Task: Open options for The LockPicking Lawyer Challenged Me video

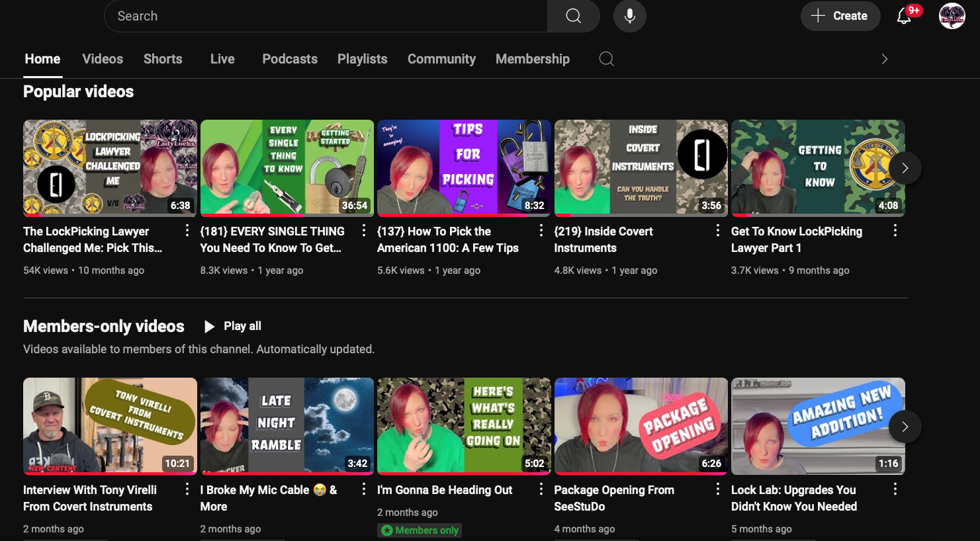Action: click(x=187, y=230)
